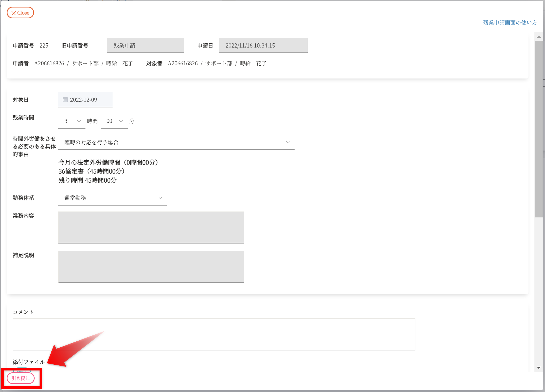
Task: Click the 申請日 field with 2022/11/16
Action: 263,45
